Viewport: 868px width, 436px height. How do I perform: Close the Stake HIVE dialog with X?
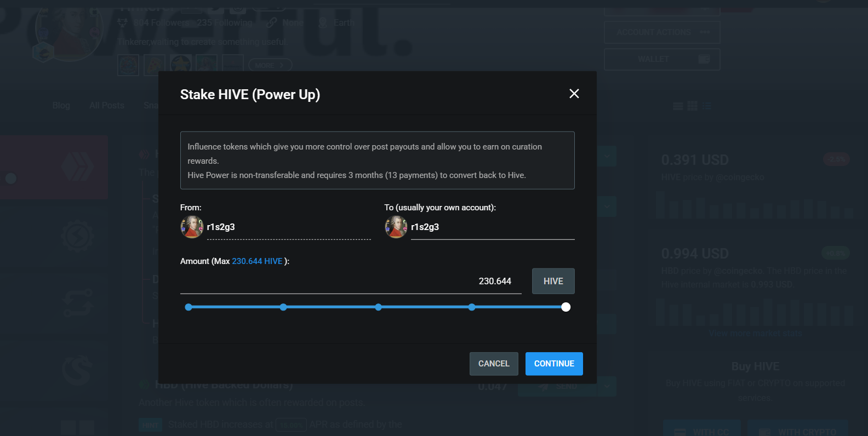click(574, 94)
